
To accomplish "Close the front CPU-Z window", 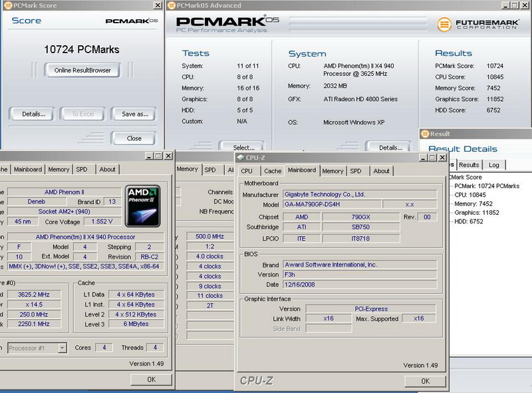I will 442,158.
